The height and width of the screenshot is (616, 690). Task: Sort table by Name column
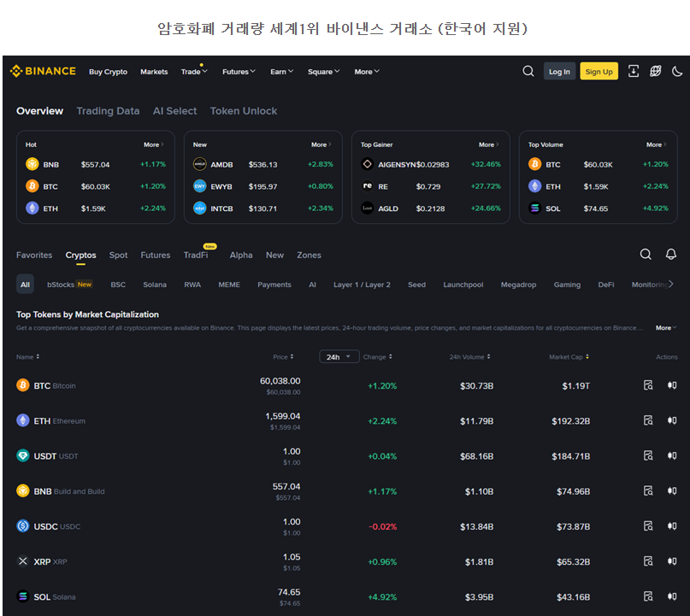[x=27, y=357]
